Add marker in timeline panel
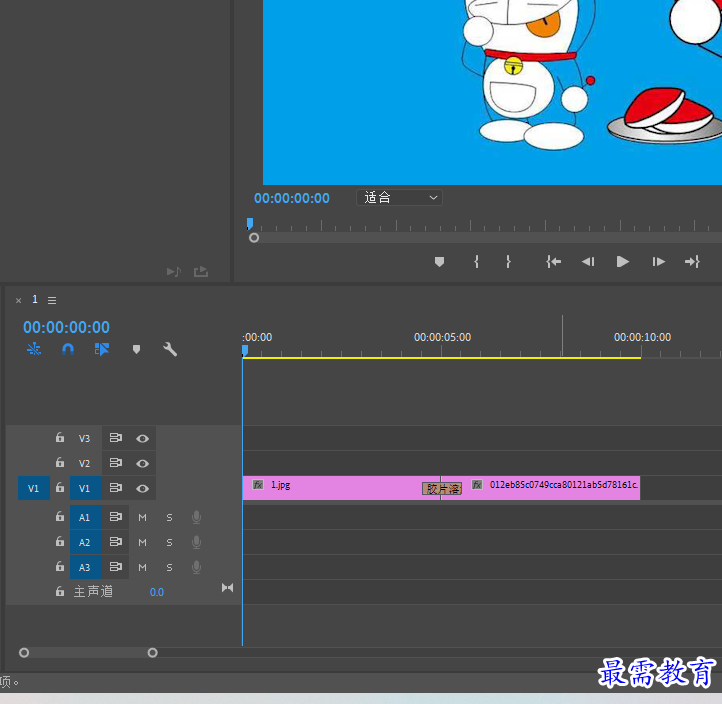Screen dimensions: 722x704 pos(136,349)
